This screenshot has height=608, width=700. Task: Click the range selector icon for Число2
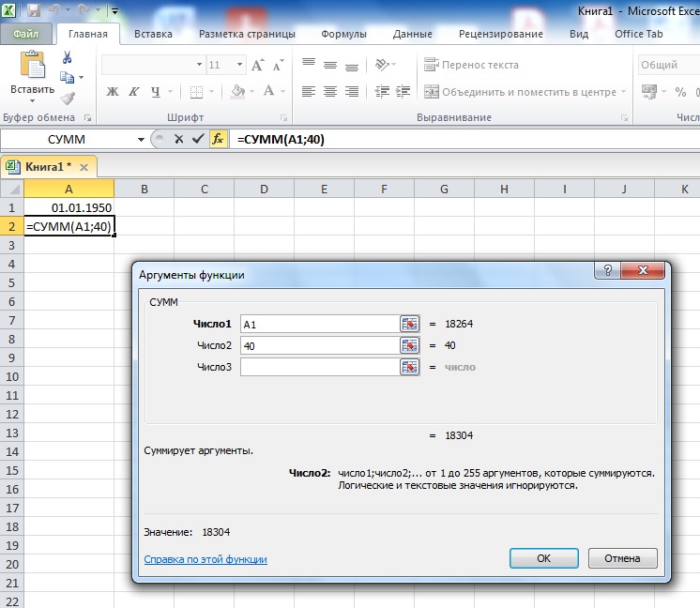click(410, 345)
